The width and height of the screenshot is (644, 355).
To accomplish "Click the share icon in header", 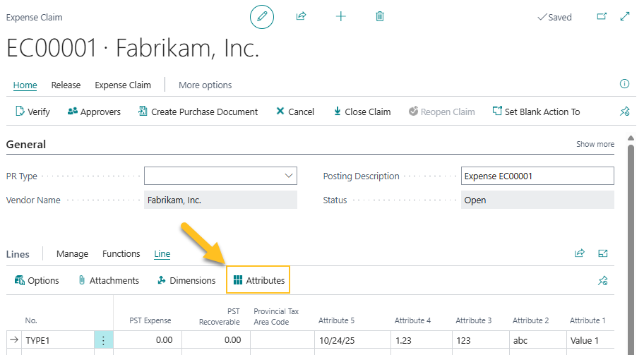I will pyautogui.click(x=301, y=16).
